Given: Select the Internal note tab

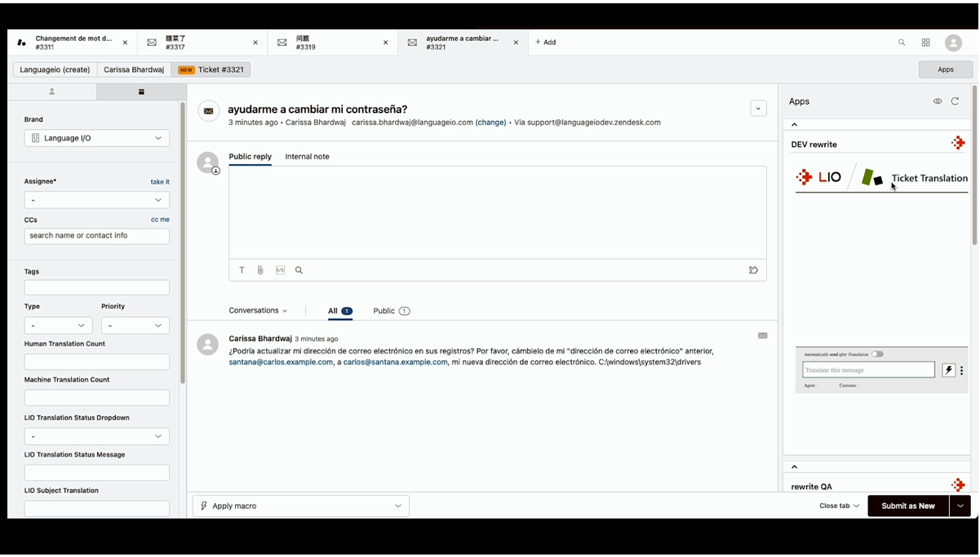Looking at the screenshot, I should coord(307,156).
